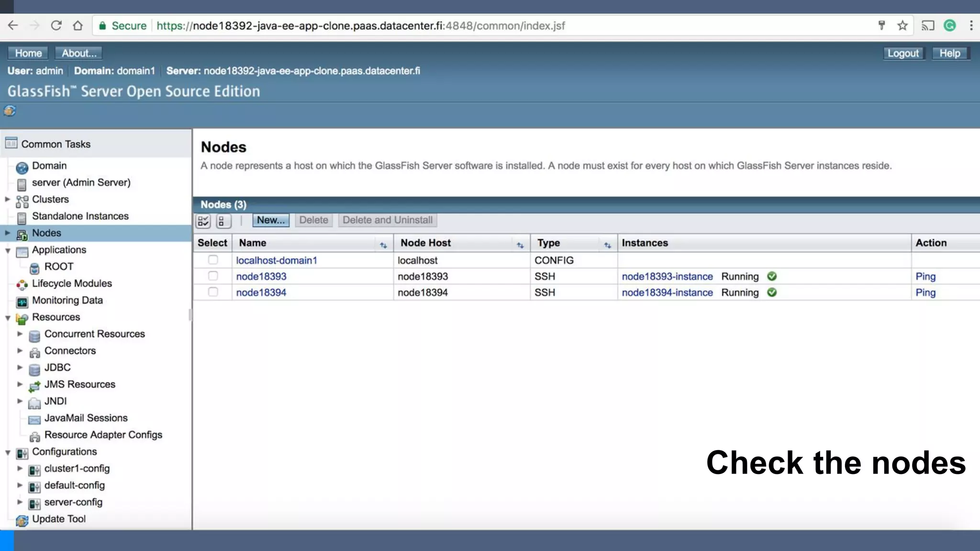Click the JNDI icon
This screenshot has width=980, height=551.
[x=34, y=403]
